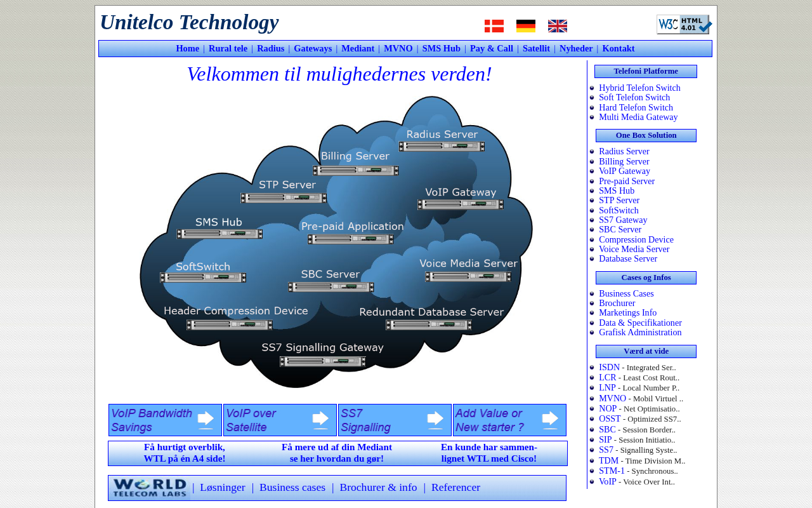Viewport: 812px width, 508px height.
Task: Click the SBC Server rack image in cloud
Action: click(331, 286)
